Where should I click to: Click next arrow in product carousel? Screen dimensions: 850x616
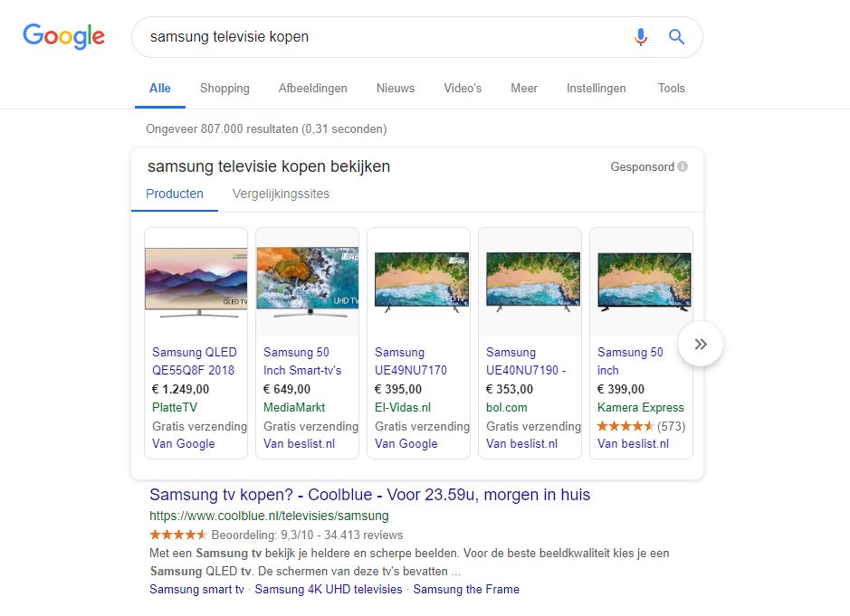tap(700, 344)
